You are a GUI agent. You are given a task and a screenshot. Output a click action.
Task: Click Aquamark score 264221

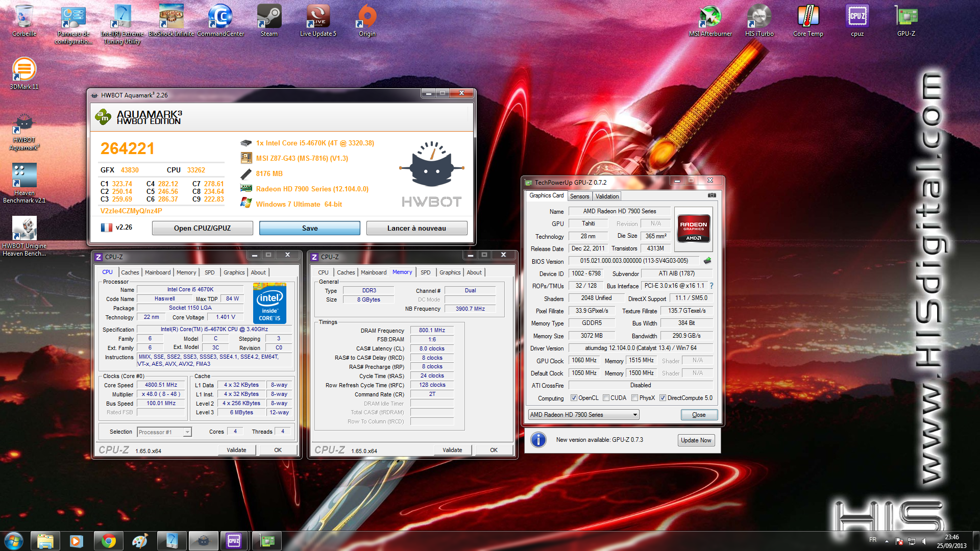[x=127, y=148]
